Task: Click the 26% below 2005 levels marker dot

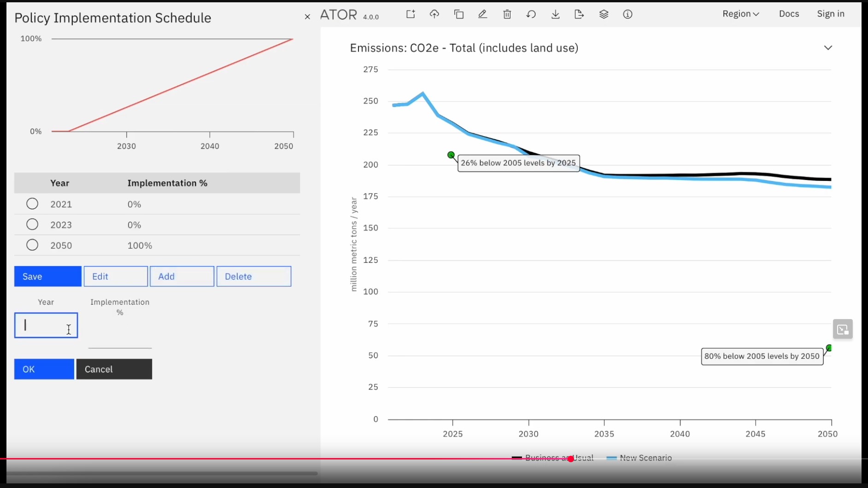Action: (451, 155)
